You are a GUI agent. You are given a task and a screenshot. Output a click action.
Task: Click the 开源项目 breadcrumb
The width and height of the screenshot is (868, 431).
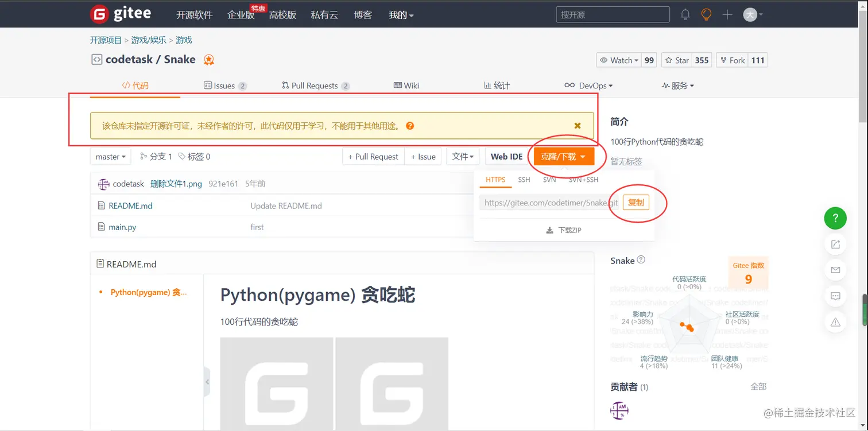pyautogui.click(x=106, y=40)
